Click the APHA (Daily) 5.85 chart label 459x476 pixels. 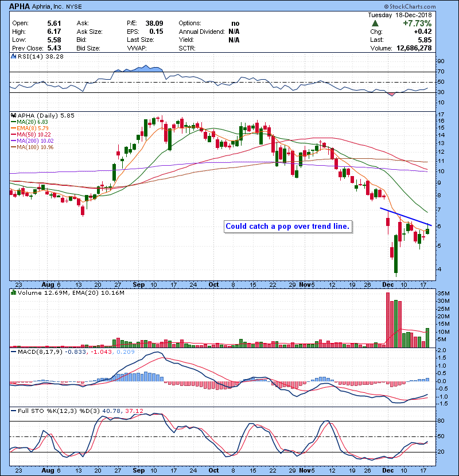(x=46, y=116)
